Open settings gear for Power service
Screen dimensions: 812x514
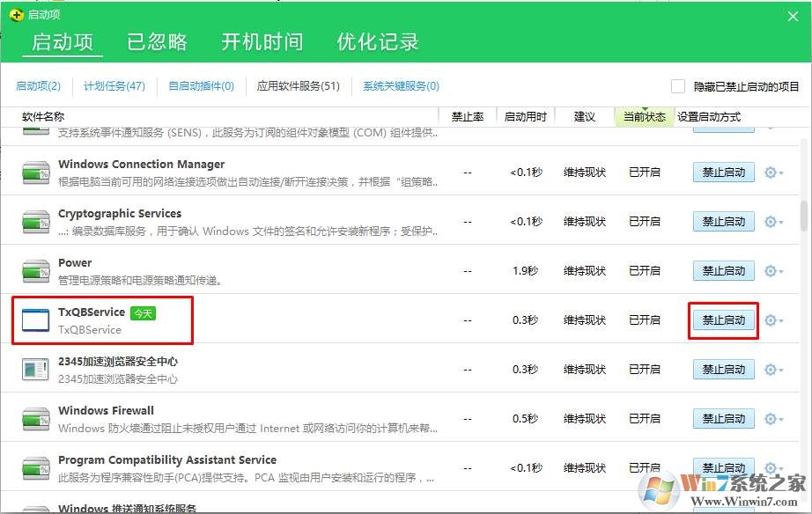773,271
